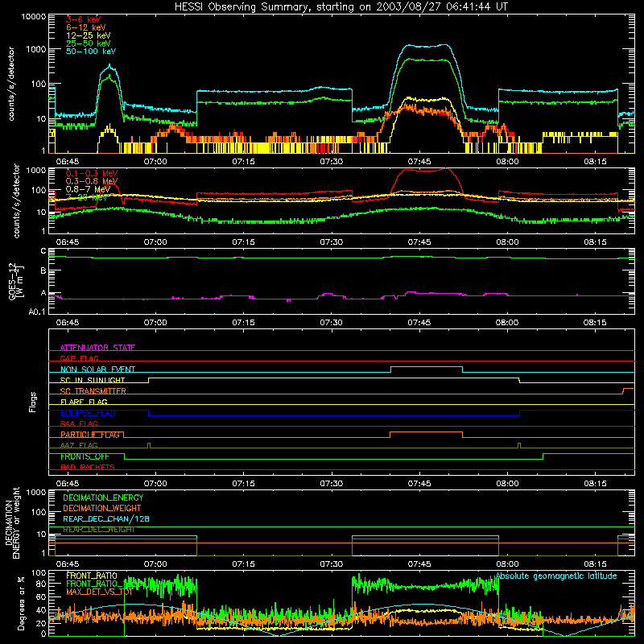
Task: Click the Absolute geomagnetic latitude label
Action: pos(556,576)
